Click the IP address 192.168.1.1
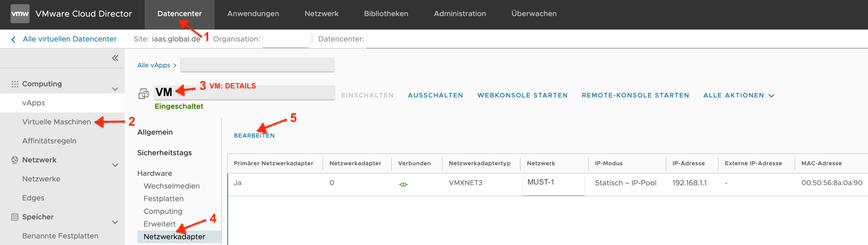The width and height of the screenshot is (868, 245). (x=690, y=183)
